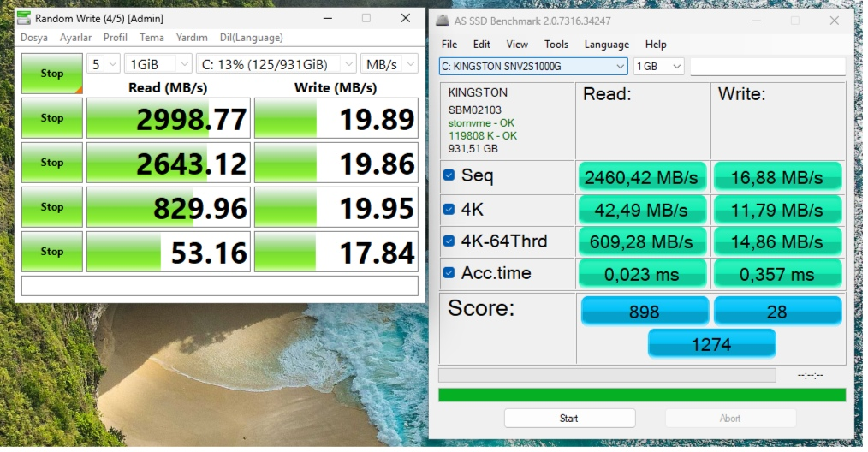Click the write score 28

coord(777,312)
